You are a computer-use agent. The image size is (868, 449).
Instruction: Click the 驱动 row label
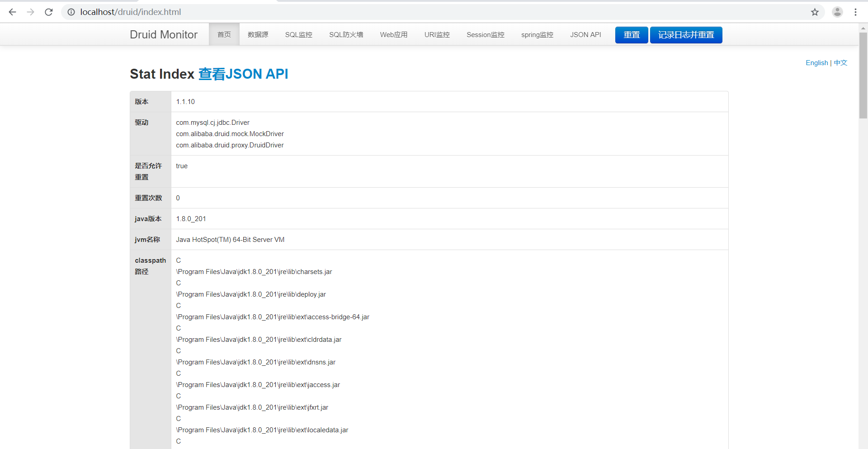pos(142,123)
